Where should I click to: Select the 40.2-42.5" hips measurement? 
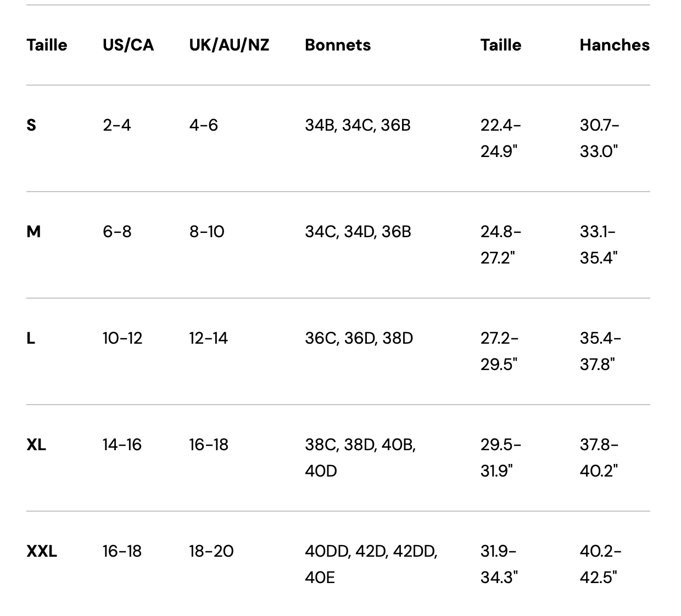tap(600, 564)
